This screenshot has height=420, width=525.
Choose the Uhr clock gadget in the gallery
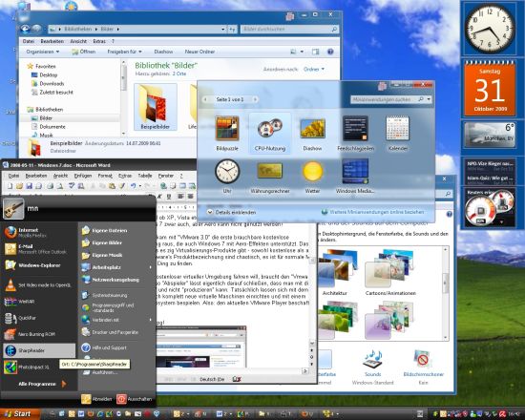227,177
